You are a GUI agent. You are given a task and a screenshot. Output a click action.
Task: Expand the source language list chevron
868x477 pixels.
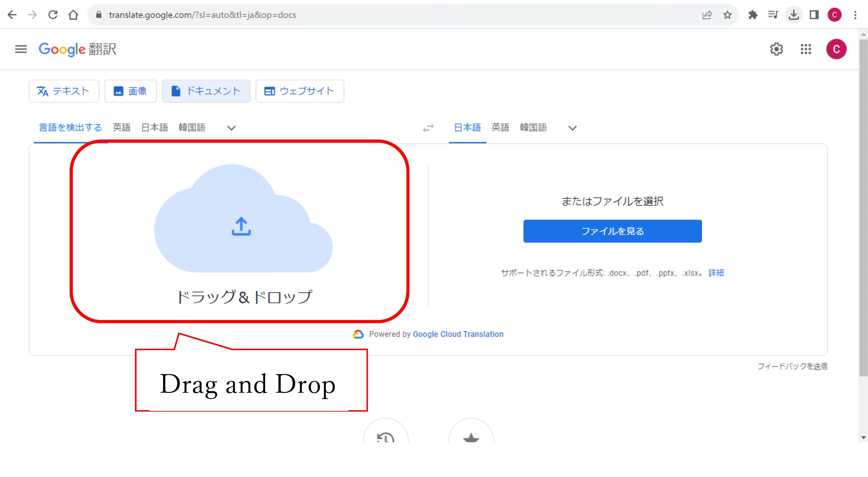tap(231, 128)
